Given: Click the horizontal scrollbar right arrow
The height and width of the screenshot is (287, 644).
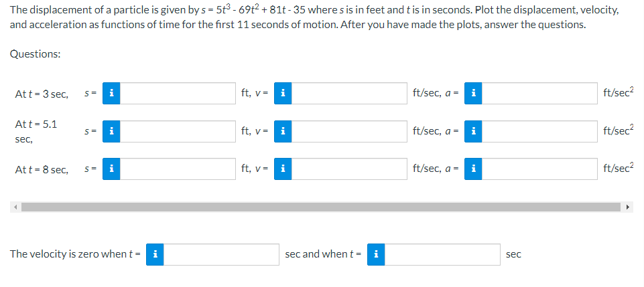Looking at the screenshot, I should [x=628, y=207].
